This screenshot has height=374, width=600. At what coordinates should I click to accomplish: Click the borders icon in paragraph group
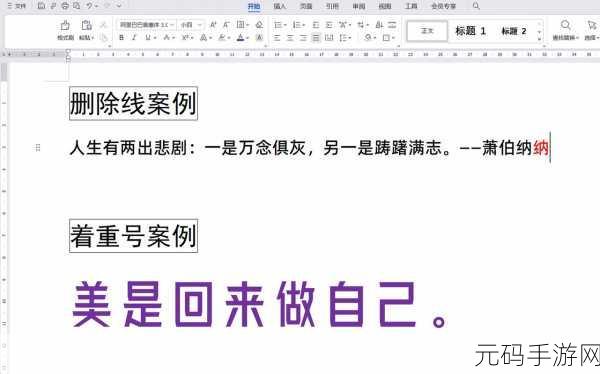pyautogui.click(x=386, y=38)
